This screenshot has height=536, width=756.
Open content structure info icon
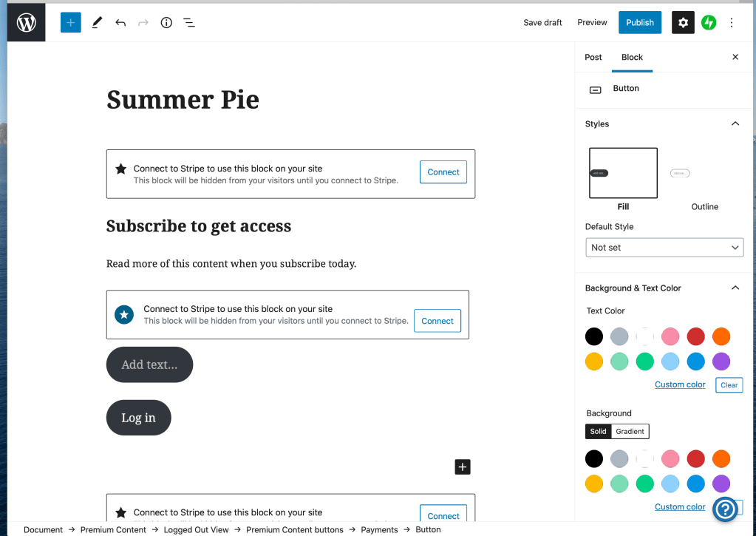[x=166, y=23]
